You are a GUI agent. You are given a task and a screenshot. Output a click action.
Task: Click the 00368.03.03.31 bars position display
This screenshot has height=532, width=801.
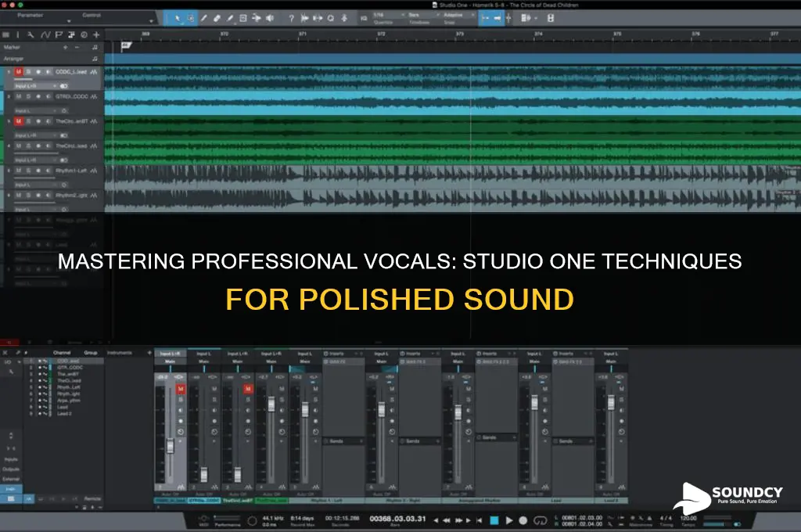397,519
